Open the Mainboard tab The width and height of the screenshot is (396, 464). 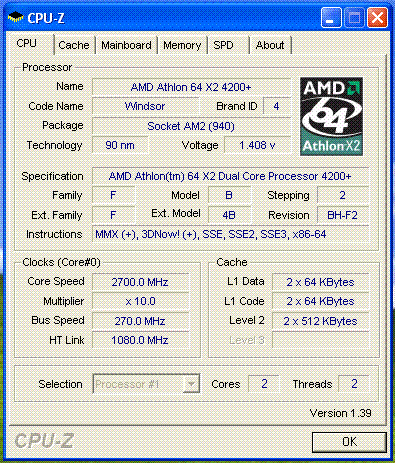[x=126, y=45]
